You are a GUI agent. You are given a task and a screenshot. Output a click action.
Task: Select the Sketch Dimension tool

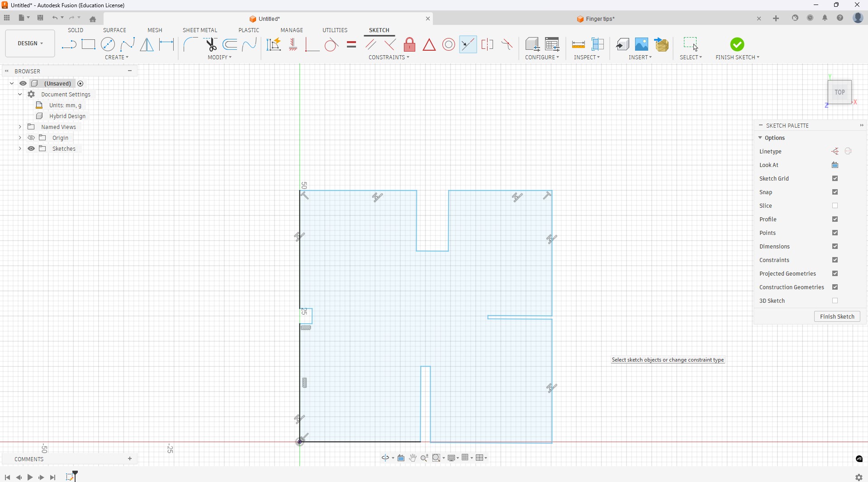point(166,44)
